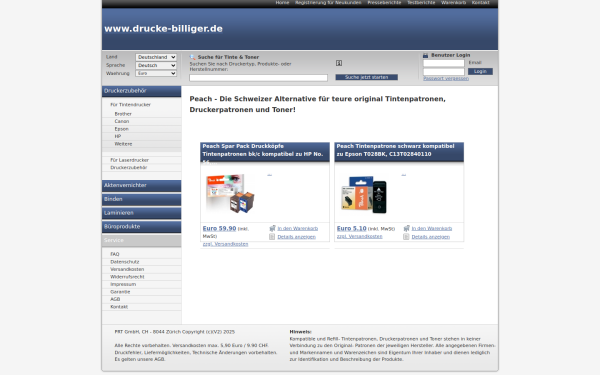This screenshot has height=375, width=600.
Task: Select Weitere in the sidebar
Action: point(123,144)
